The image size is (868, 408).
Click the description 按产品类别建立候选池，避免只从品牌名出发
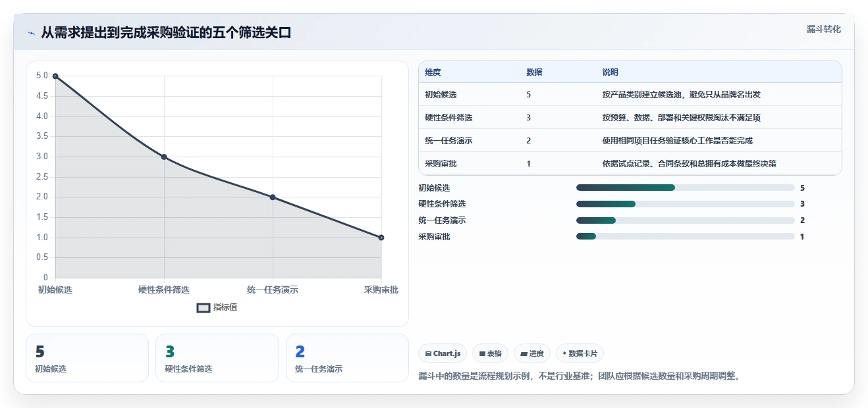(x=682, y=95)
